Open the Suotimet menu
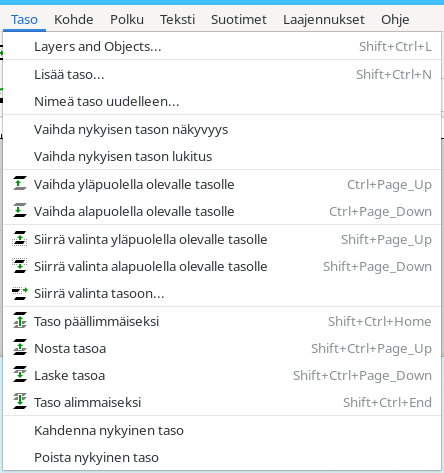 239,19
